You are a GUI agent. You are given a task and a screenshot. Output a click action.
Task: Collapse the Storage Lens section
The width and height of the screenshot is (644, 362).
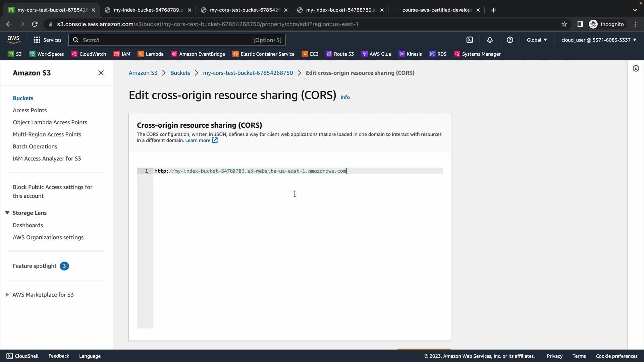click(x=7, y=213)
